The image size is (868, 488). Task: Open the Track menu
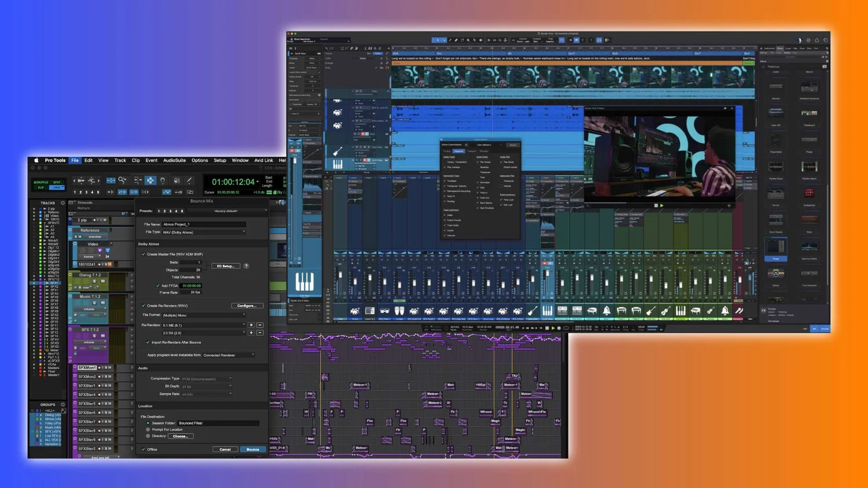tap(120, 160)
